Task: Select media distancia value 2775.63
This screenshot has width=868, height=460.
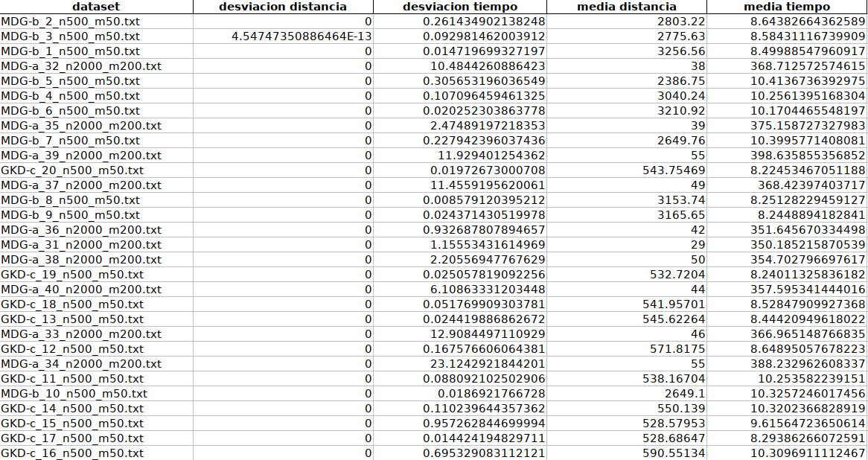Action: click(681, 36)
